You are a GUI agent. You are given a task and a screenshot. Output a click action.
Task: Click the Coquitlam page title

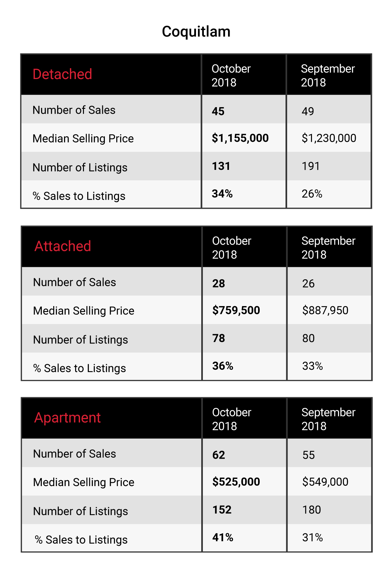(196, 32)
